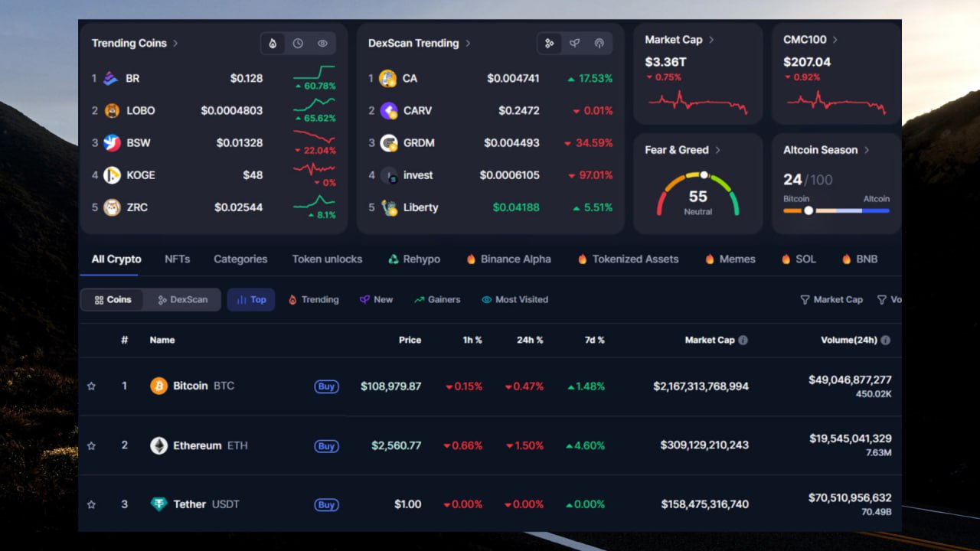Click the CARV token logo
The image size is (980, 551).
(388, 110)
